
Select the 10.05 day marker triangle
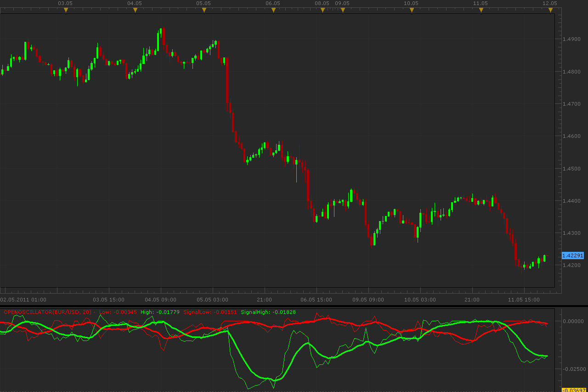(x=412, y=10)
